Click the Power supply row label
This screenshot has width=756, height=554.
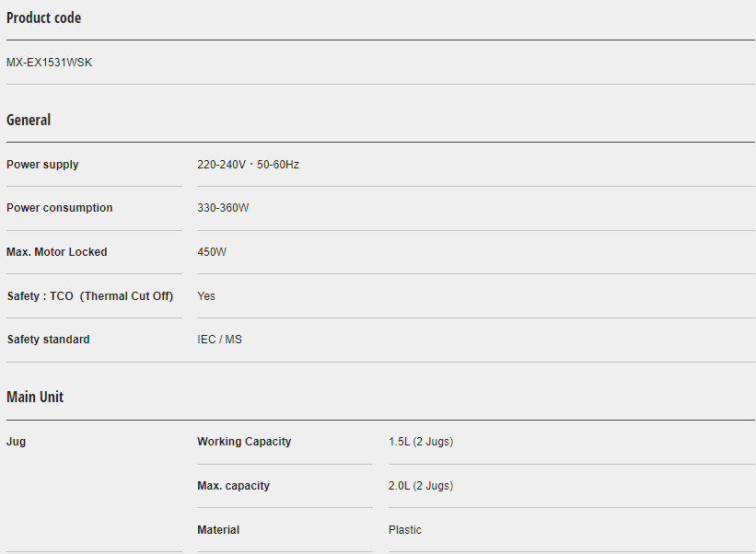pyautogui.click(x=42, y=165)
